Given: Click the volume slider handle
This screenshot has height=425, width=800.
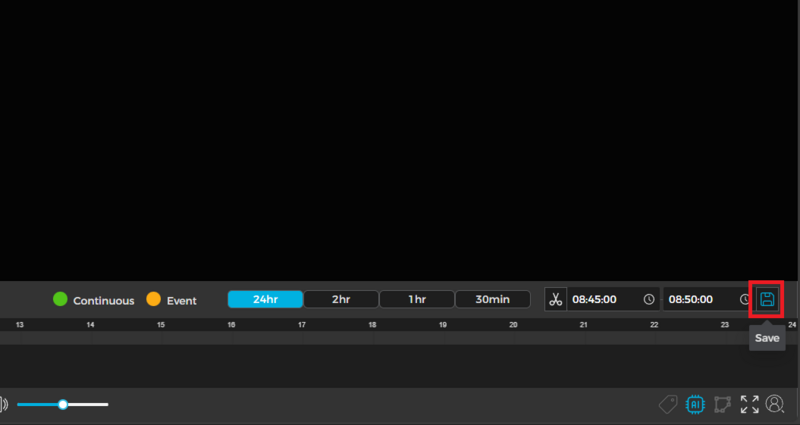Looking at the screenshot, I should point(63,404).
